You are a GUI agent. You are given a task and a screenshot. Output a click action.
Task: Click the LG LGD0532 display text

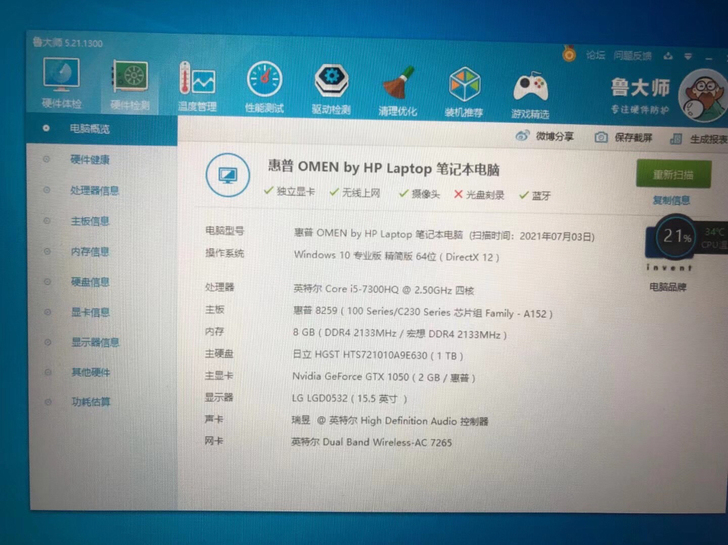[x=349, y=398]
